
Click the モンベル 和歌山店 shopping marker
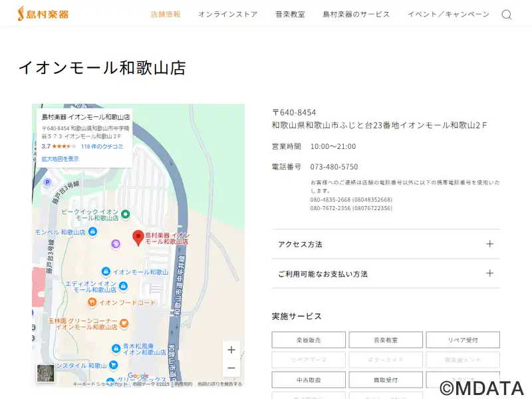coord(92,231)
